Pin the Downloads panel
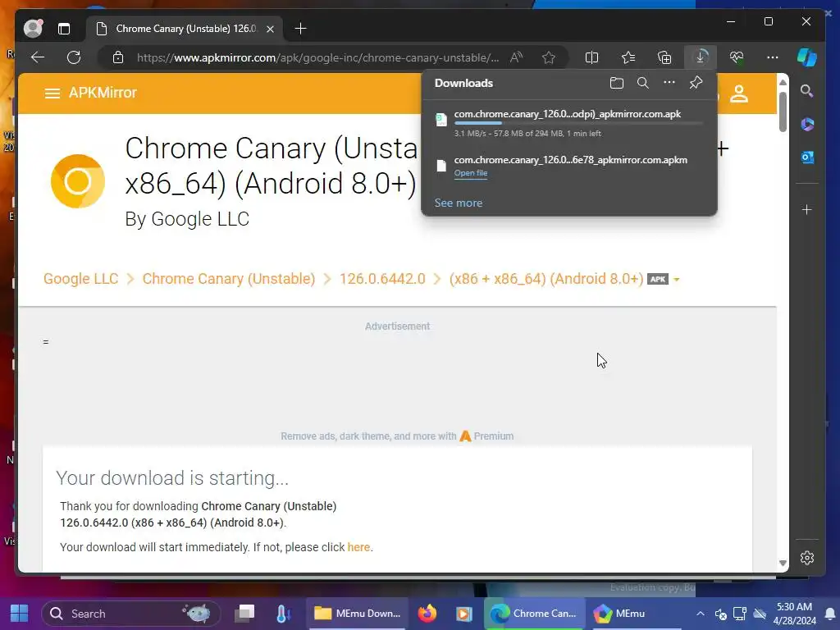Screen dimensions: 840x630 click(696, 83)
